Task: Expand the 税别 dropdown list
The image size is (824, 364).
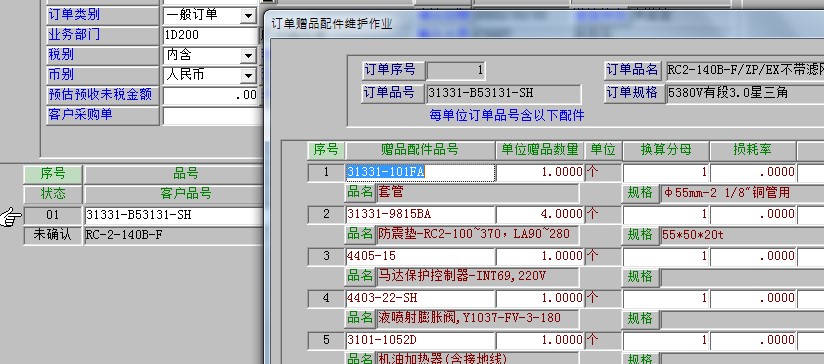Action: [x=248, y=56]
